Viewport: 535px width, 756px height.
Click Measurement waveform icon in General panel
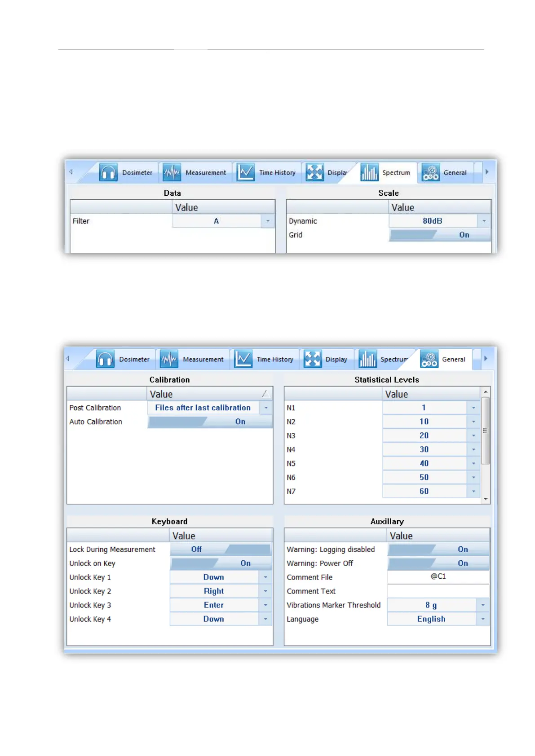(169, 359)
